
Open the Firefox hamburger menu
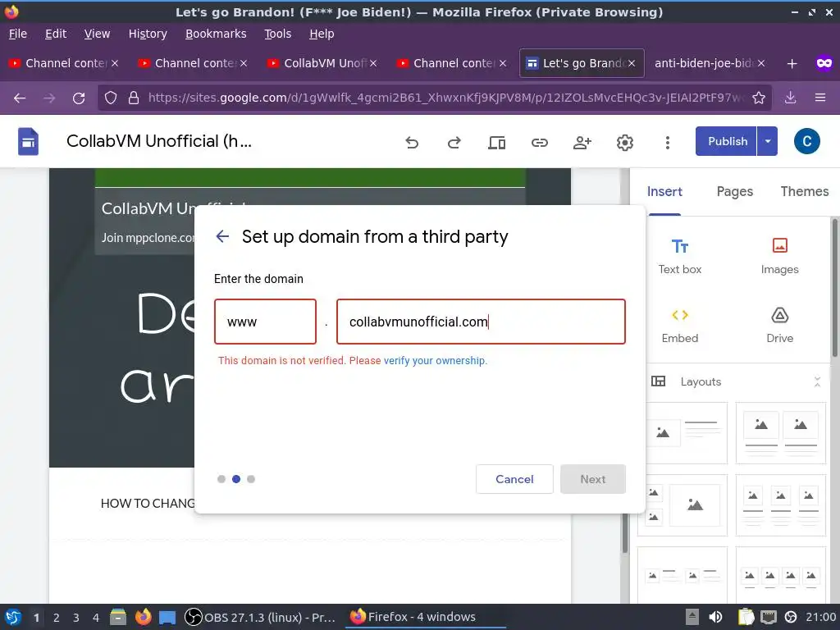[820, 98]
